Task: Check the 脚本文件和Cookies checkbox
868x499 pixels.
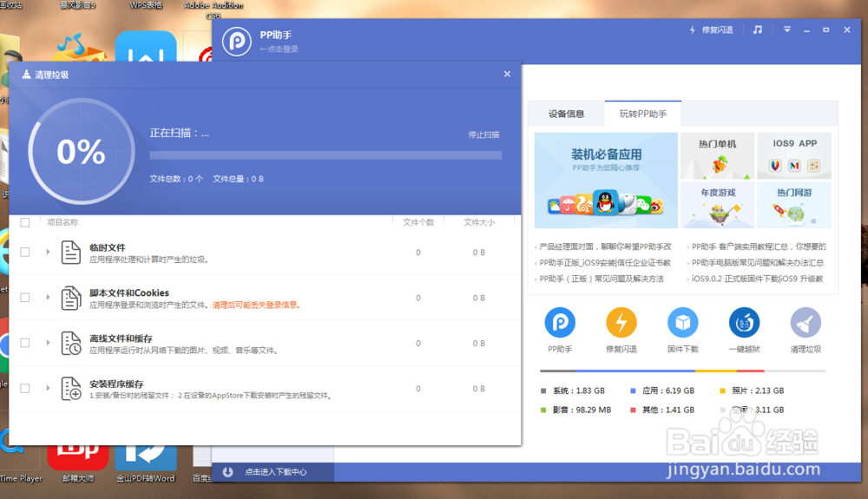Action: (x=25, y=298)
